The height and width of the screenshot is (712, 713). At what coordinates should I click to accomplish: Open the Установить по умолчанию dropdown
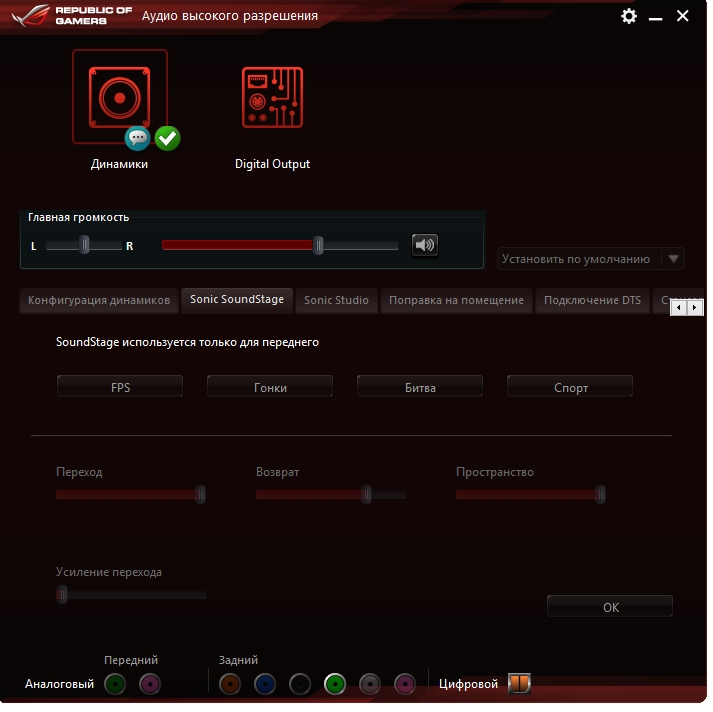[x=591, y=259]
